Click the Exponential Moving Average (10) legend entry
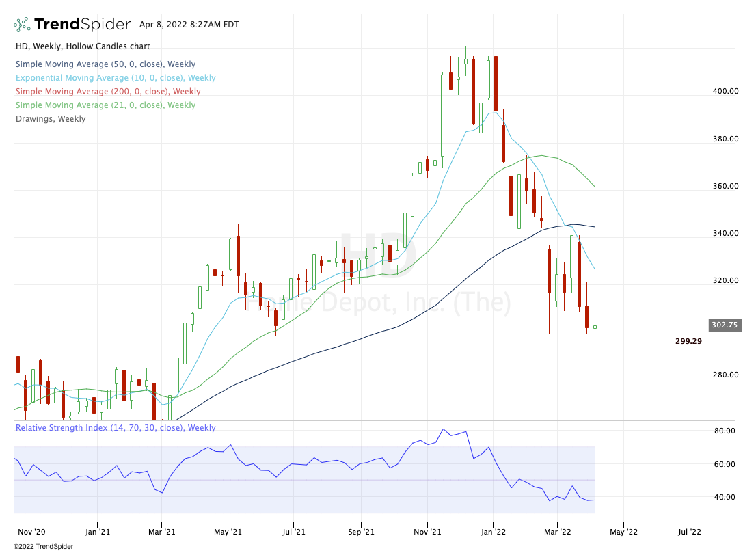Image resolution: width=756 pixels, height=553 pixels. [116, 78]
